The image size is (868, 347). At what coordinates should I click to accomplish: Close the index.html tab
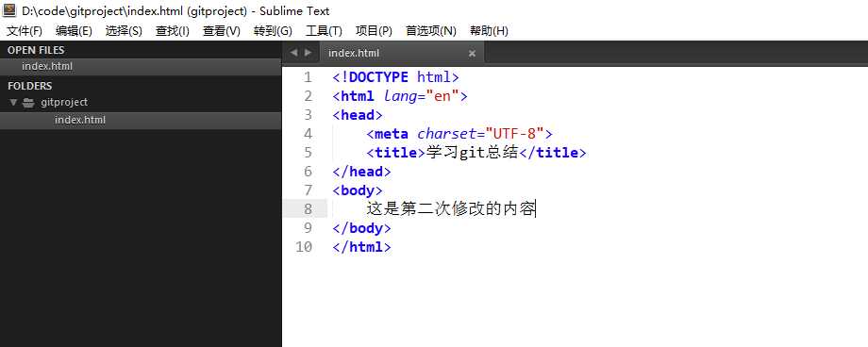point(472,53)
